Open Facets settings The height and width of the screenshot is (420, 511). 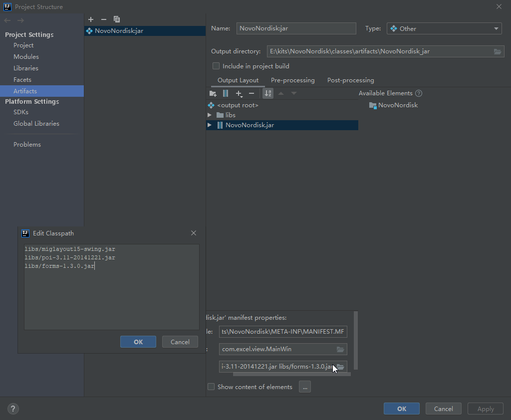22,79
